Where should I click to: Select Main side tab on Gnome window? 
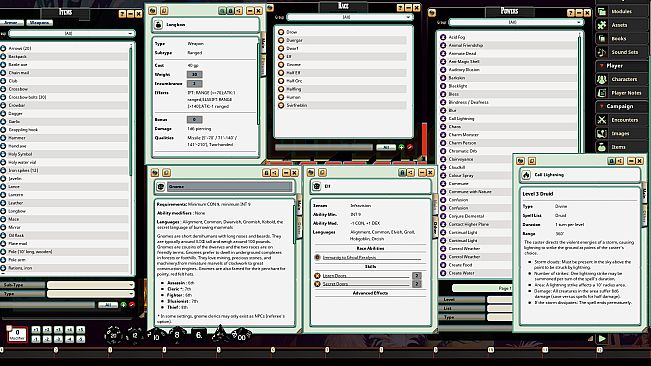299,205
